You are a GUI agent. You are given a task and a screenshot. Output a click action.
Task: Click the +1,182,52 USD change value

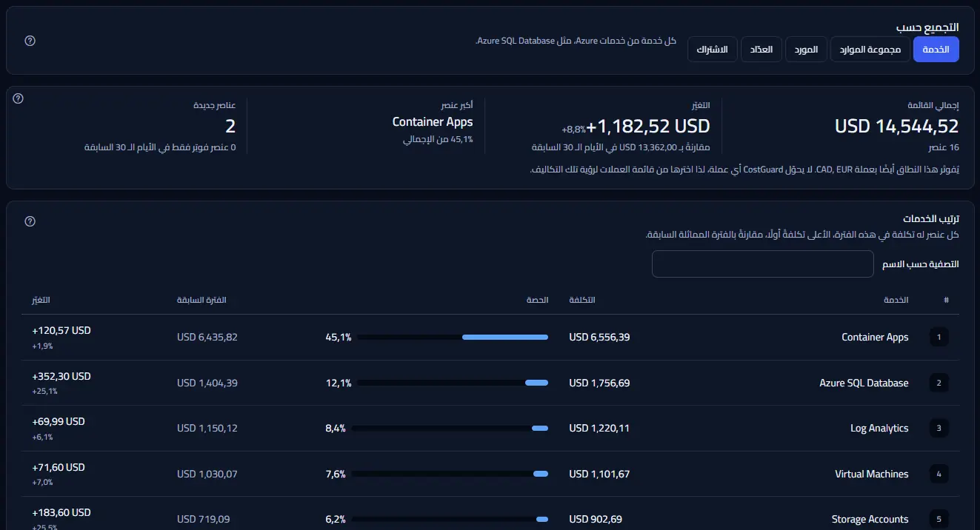click(649, 126)
